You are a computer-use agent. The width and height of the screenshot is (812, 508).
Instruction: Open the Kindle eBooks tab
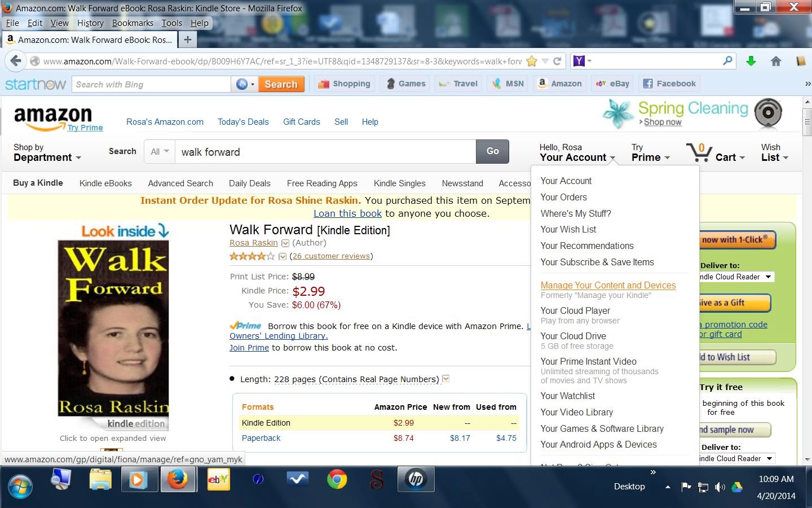tap(105, 183)
